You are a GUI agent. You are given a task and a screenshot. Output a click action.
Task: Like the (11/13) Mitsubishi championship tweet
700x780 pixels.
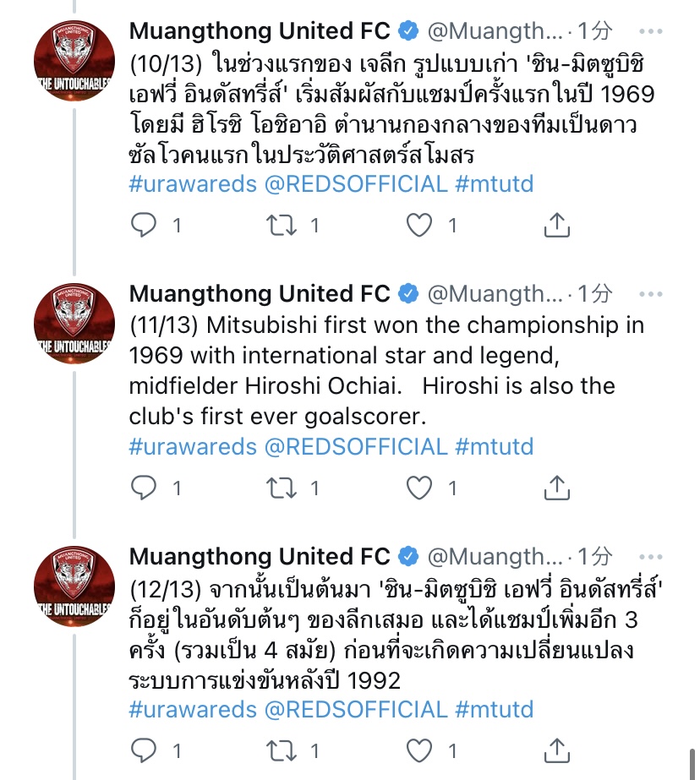[420, 488]
